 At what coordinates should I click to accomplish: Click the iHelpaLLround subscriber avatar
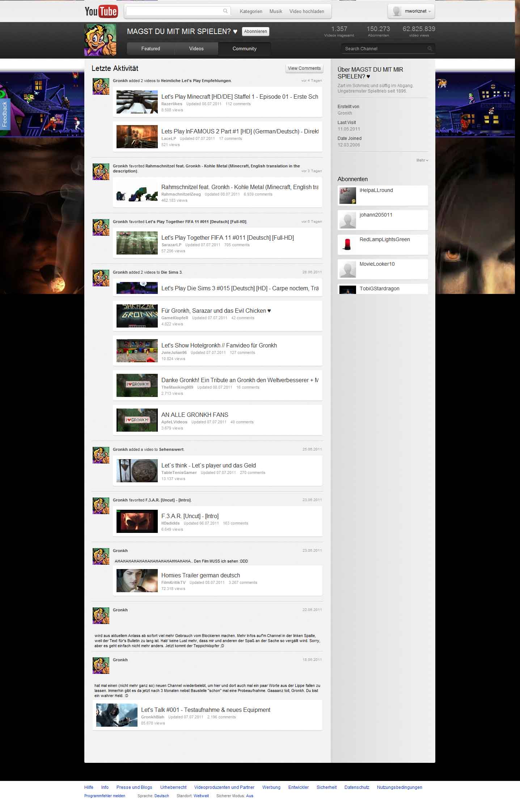347,196
